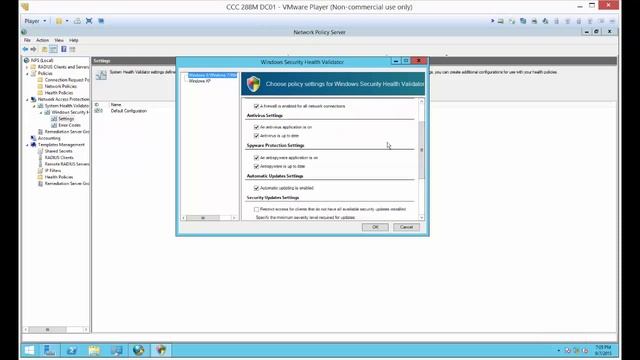The height and width of the screenshot is (360, 640).
Task: Select Connection Request Policies in tree
Action: click(x=67, y=80)
